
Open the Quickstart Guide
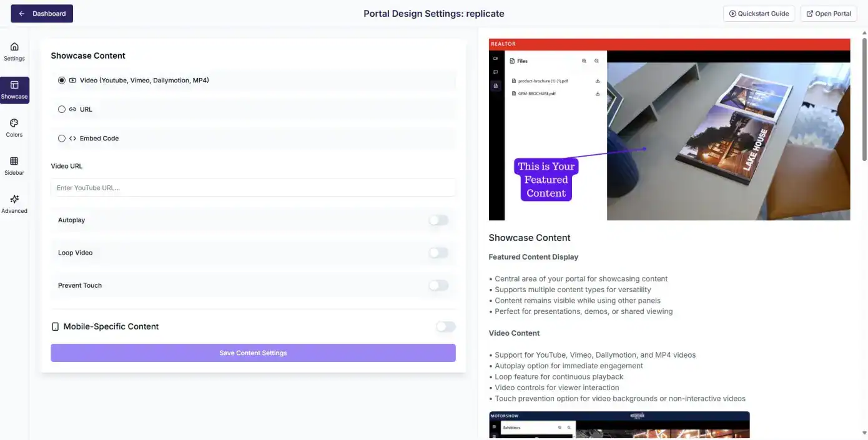tap(759, 14)
